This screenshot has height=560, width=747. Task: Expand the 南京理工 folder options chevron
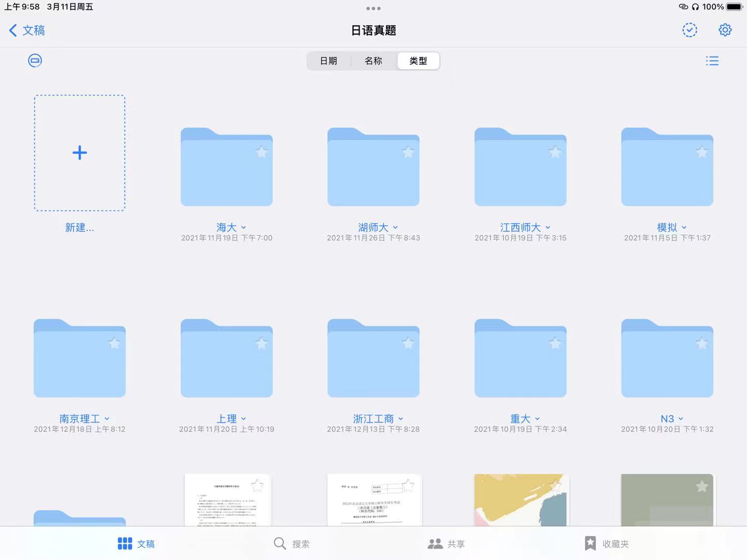(x=107, y=419)
